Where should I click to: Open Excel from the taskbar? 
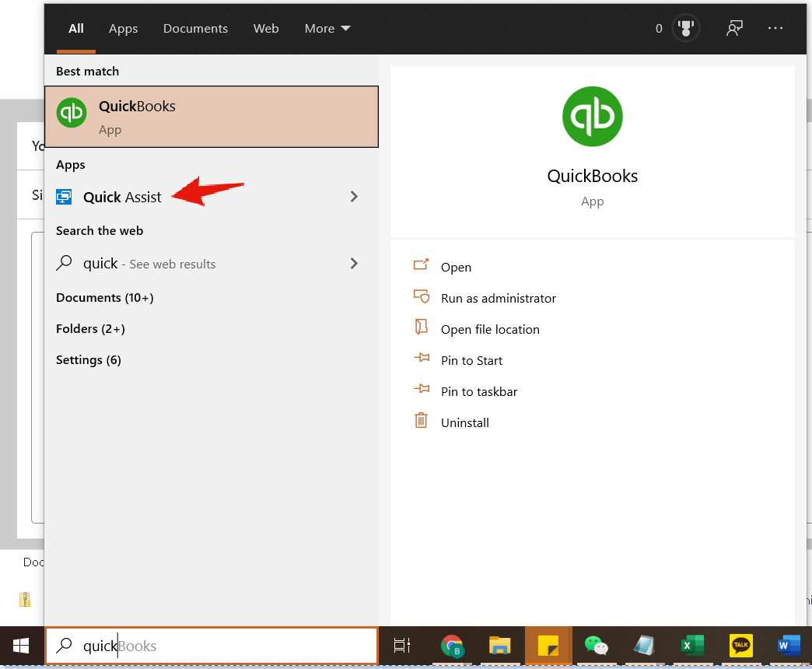pyautogui.click(x=692, y=646)
